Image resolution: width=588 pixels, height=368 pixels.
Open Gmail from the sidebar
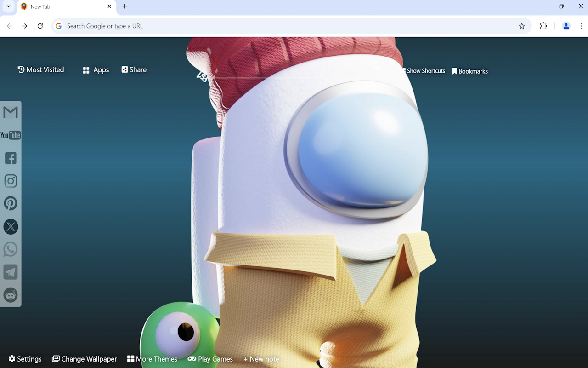point(11,112)
